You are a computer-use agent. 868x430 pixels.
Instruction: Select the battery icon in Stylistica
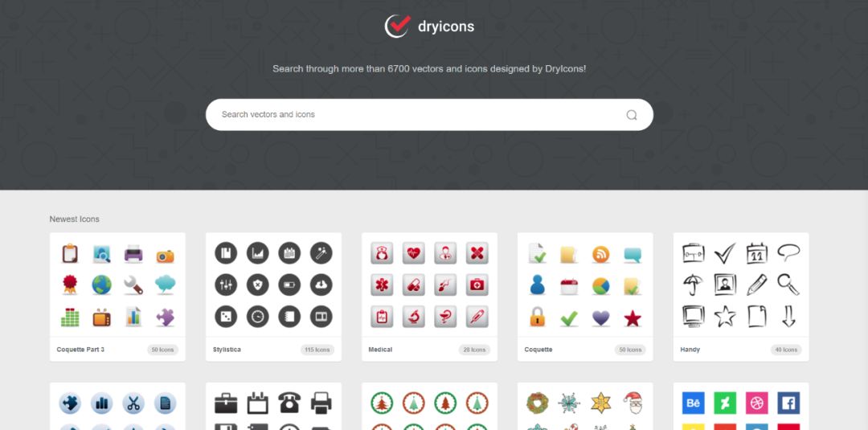(x=289, y=285)
